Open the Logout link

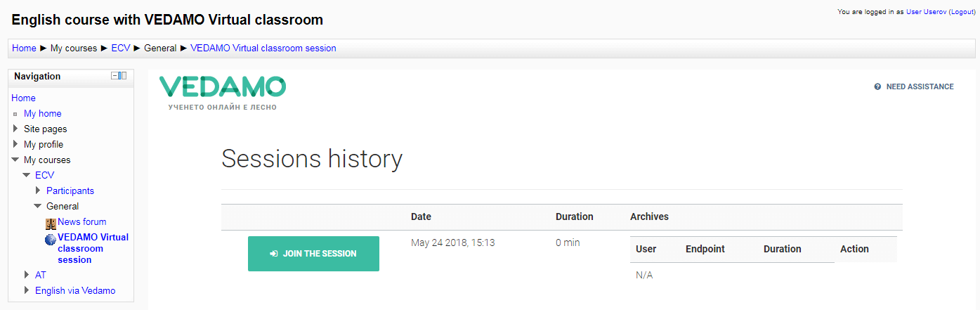point(962,12)
